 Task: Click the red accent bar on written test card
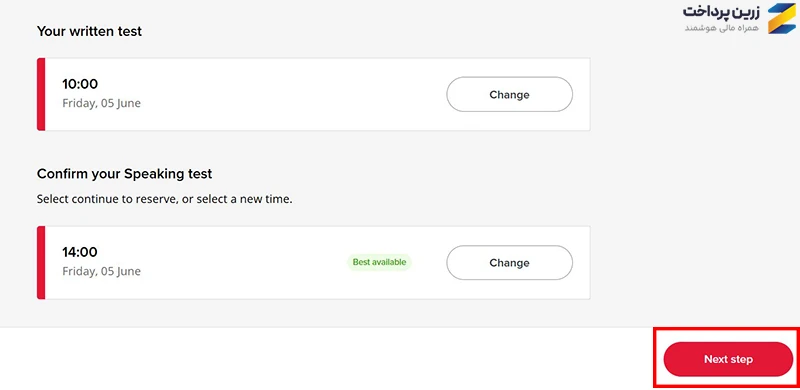coord(41,94)
